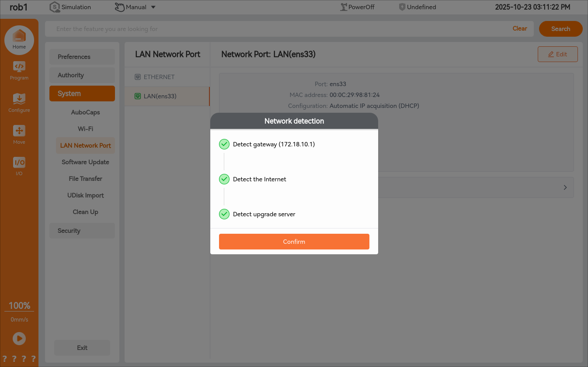Open the Program code icon
588x367 pixels.
[19, 67]
